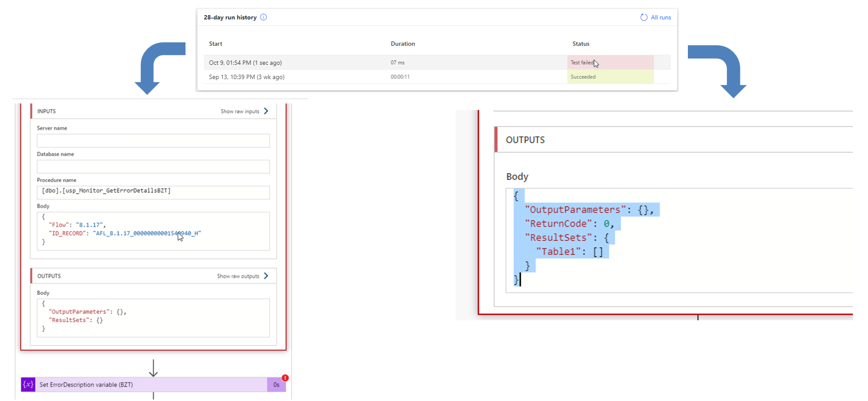Click the Database name field
The width and height of the screenshot is (868, 401).
(x=153, y=166)
